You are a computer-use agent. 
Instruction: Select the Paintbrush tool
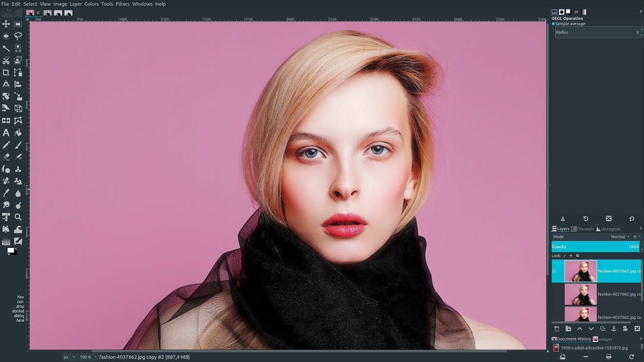coord(18,145)
